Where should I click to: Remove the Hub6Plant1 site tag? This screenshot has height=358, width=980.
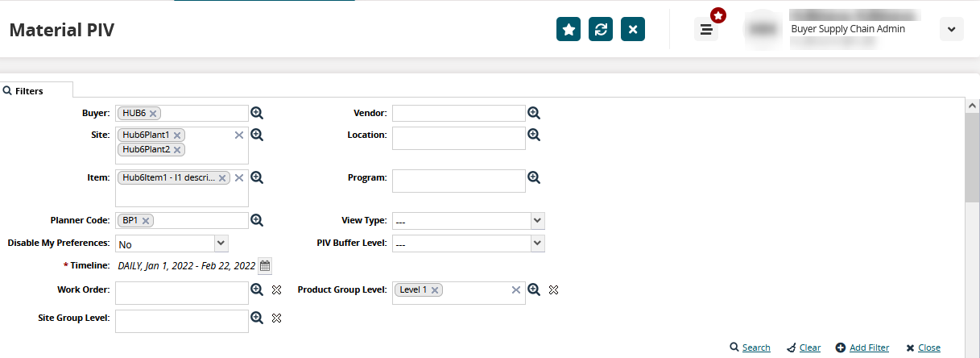(177, 135)
